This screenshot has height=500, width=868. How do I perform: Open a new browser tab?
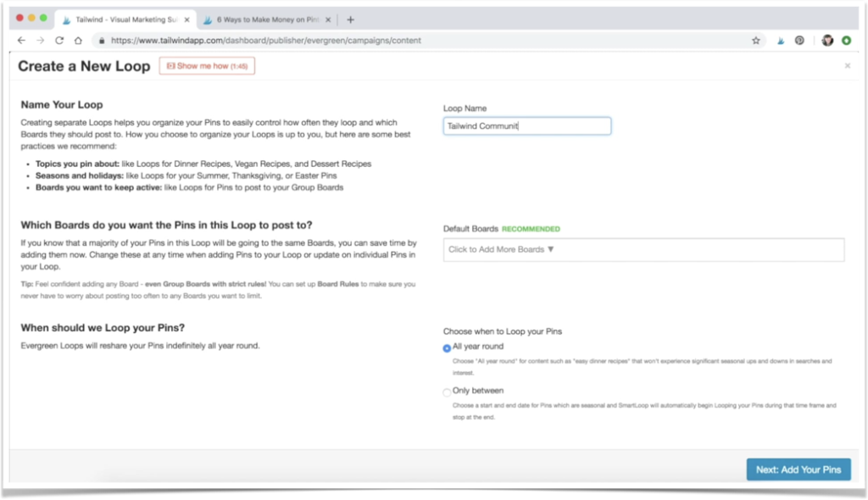(350, 19)
